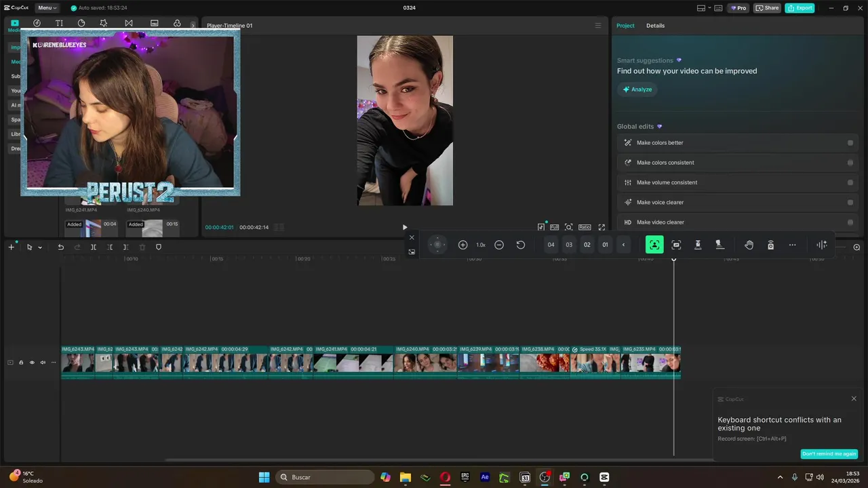Click the Analyze button
The width and height of the screenshot is (868, 488).
tap(637, 89)
